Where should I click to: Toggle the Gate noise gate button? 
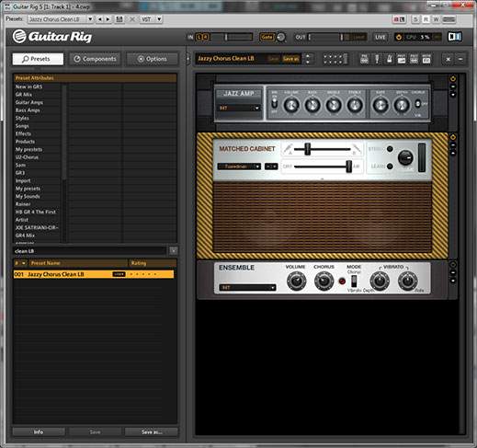tap(267, 37)
